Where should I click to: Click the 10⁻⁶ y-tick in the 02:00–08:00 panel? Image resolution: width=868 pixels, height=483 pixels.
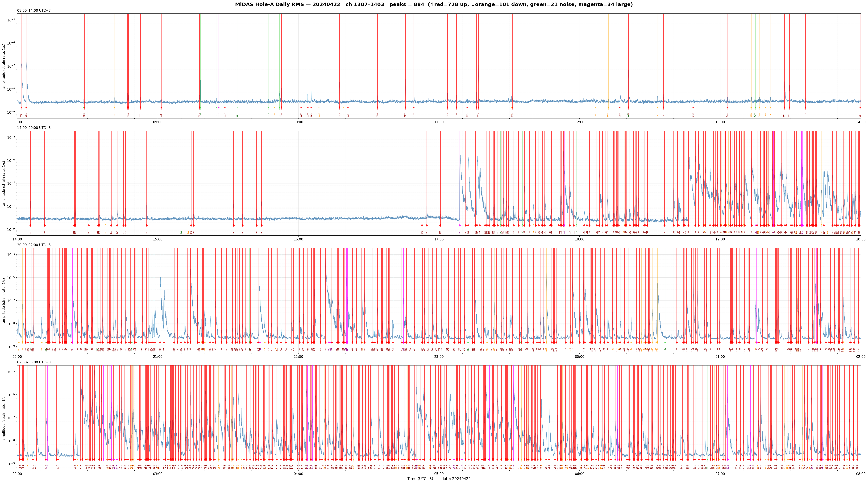(11, 394)
